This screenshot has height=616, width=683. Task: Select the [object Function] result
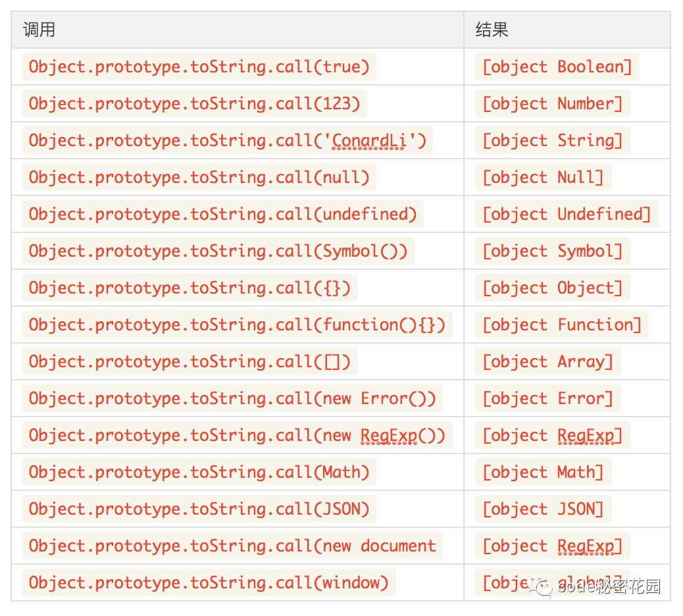point(562,324)
